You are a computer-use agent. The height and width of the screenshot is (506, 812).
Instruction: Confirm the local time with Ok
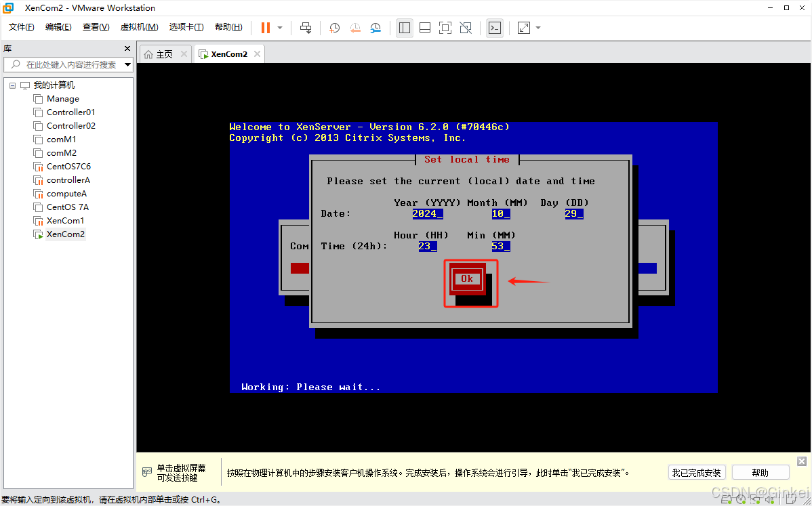(467, 279)
